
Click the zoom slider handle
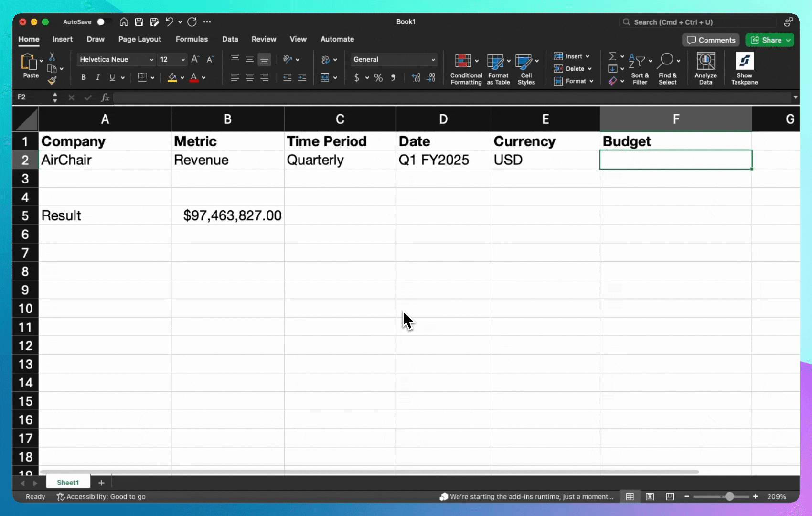click(729, 497)
